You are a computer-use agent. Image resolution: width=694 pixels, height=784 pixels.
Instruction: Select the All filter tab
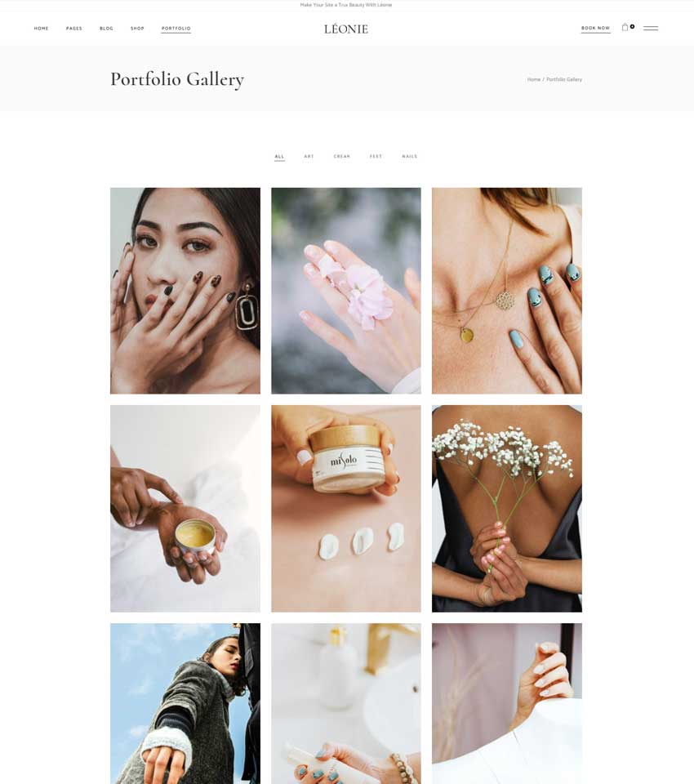coord(279,157)
